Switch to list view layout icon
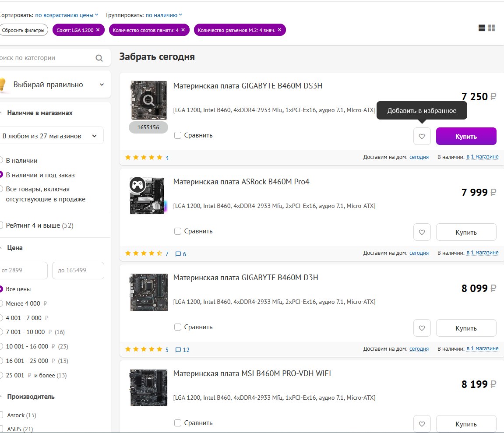Screen dimensions: 504x433 (482, 28)
